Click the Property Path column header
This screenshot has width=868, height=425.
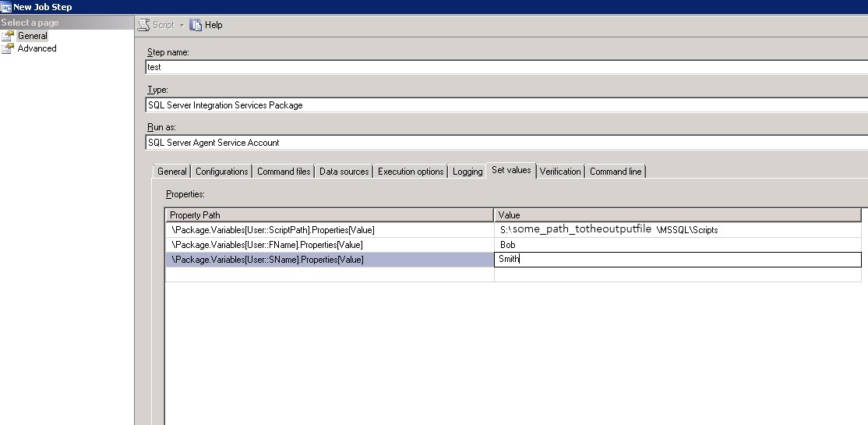[x=330, y=215]
